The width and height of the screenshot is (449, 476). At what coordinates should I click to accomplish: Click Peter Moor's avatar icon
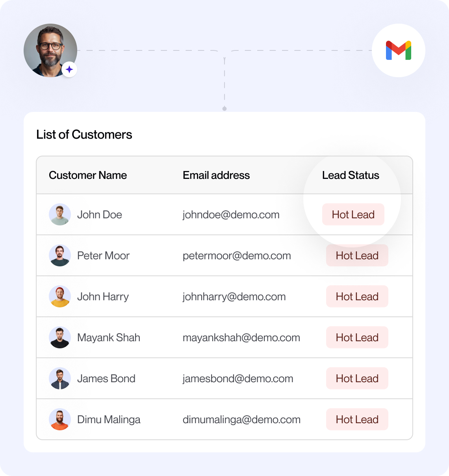point(60,255)
